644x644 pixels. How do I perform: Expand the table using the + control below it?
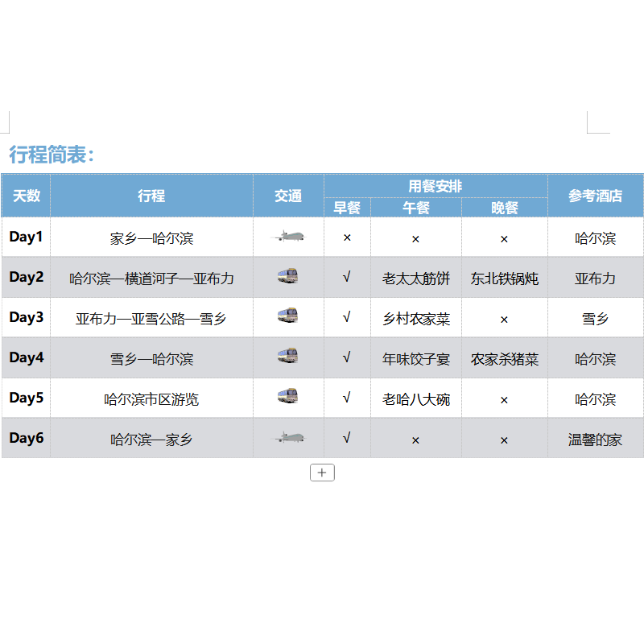click(x=322, y=473)
